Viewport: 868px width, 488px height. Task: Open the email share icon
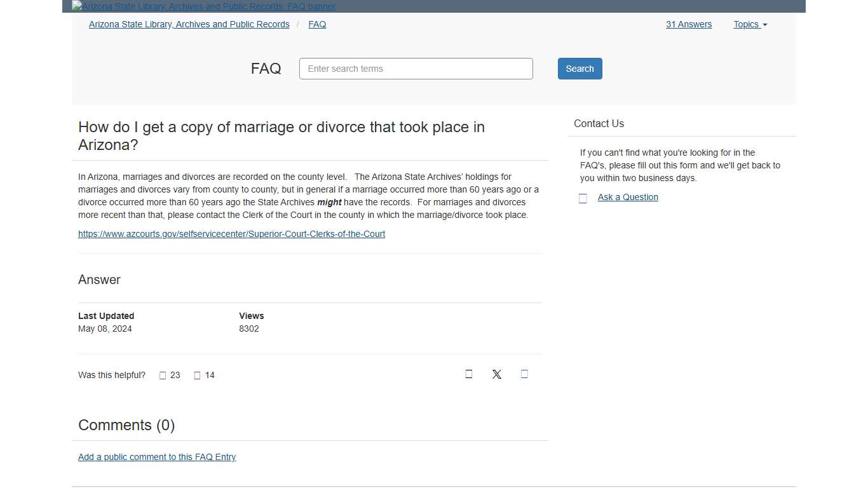pyautogui.click(x=524, y=374)
